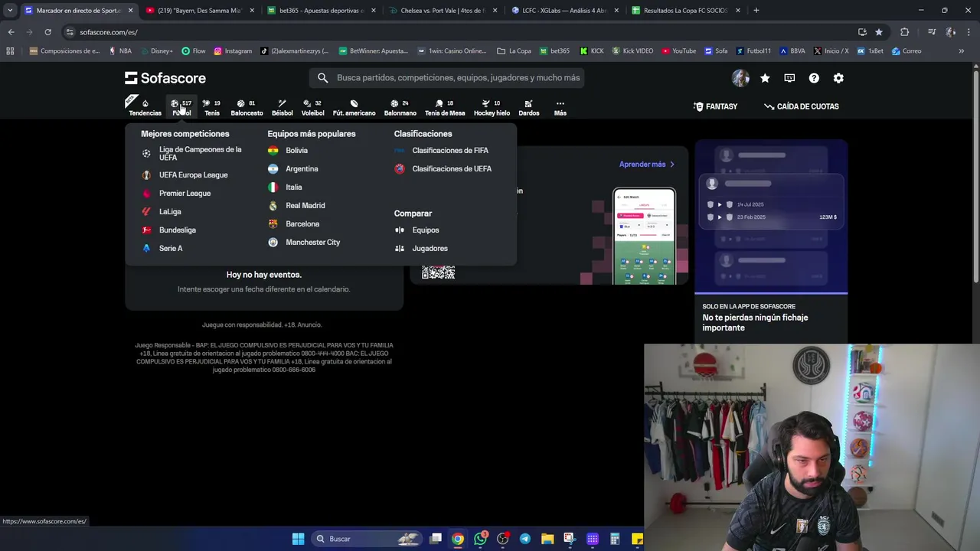Open the YouTube bookmark
This screenshot has height=551, width=980.
(679, 51)
